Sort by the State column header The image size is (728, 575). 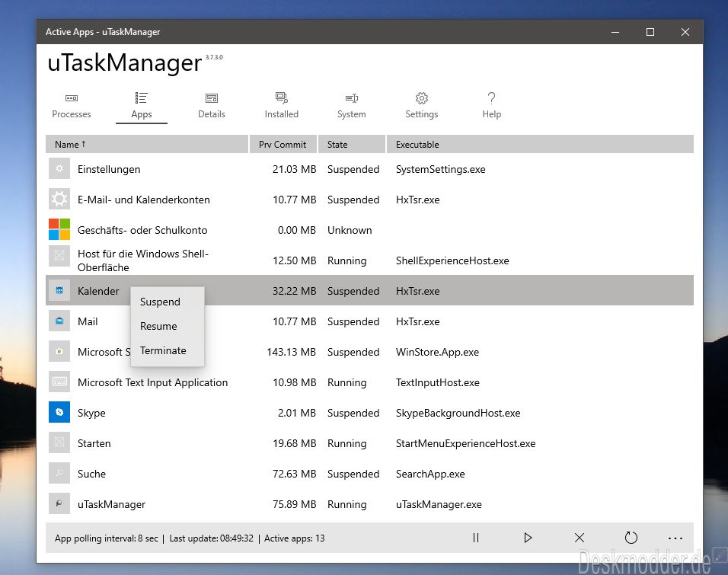click(x=352, y=145)
